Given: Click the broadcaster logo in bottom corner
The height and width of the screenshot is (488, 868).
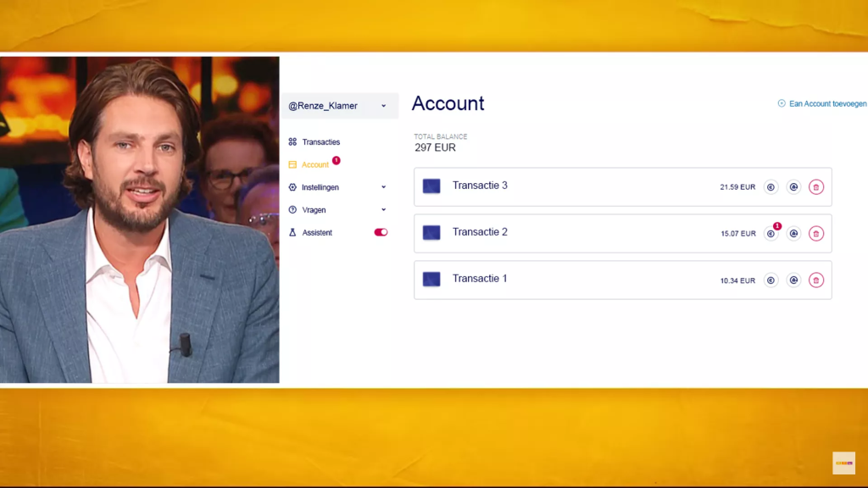Looking at the screenshot, I should tap(843, 463).
